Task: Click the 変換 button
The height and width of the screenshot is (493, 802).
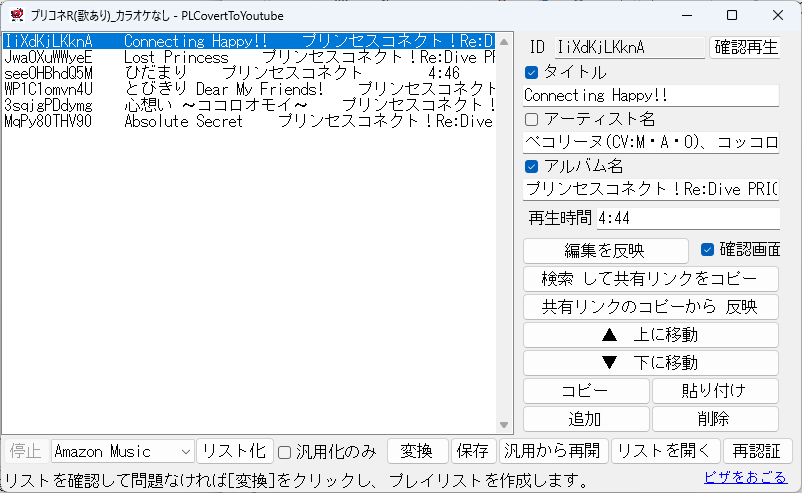Action: pyautogui.click(x=415, y=451)
